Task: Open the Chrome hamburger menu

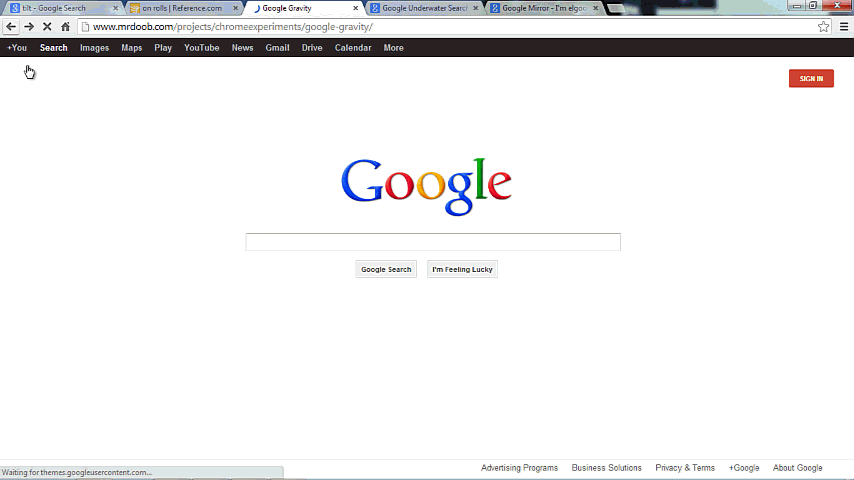Action: click(x=844, y=27)
